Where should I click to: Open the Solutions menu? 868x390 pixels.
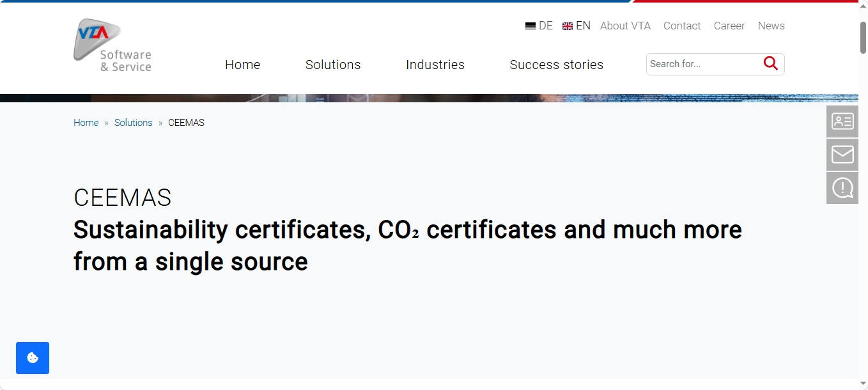coord(333,65)
